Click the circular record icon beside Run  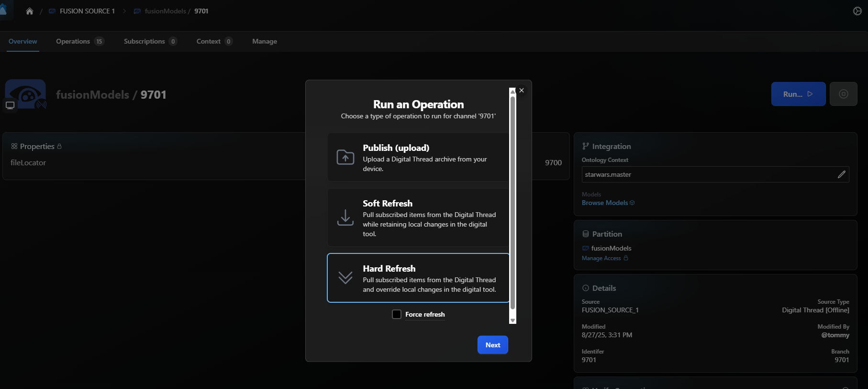[843, 94]
